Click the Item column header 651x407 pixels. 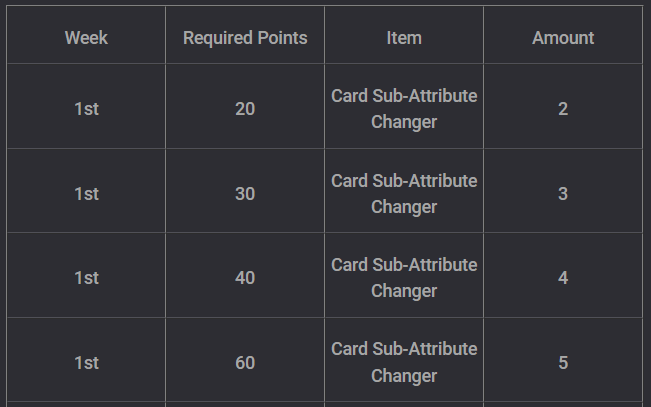click(x=404, y=38)
